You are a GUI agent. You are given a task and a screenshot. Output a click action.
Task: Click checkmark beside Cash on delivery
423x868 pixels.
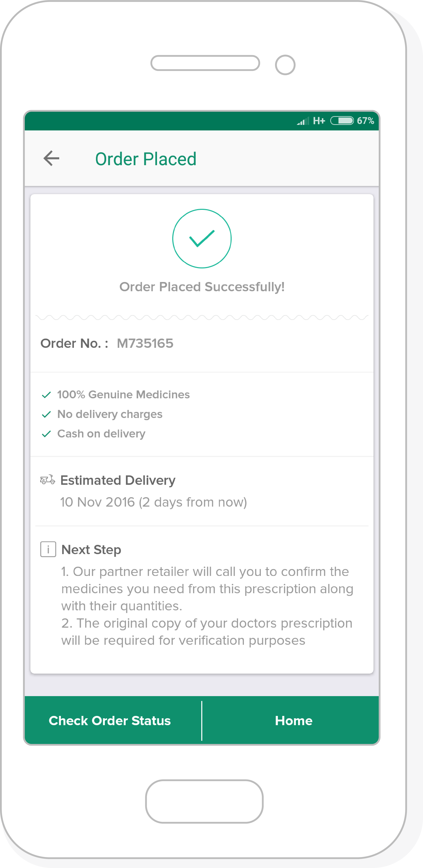[x=46, y=434]
